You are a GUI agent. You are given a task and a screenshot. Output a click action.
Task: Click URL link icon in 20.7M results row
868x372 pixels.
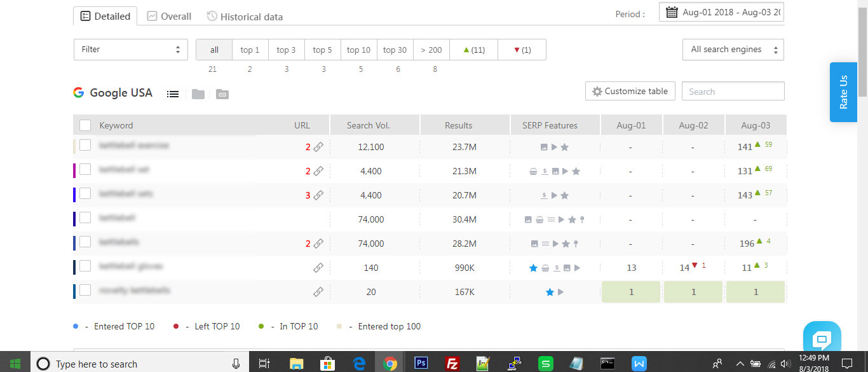click(x=318, y=195)
